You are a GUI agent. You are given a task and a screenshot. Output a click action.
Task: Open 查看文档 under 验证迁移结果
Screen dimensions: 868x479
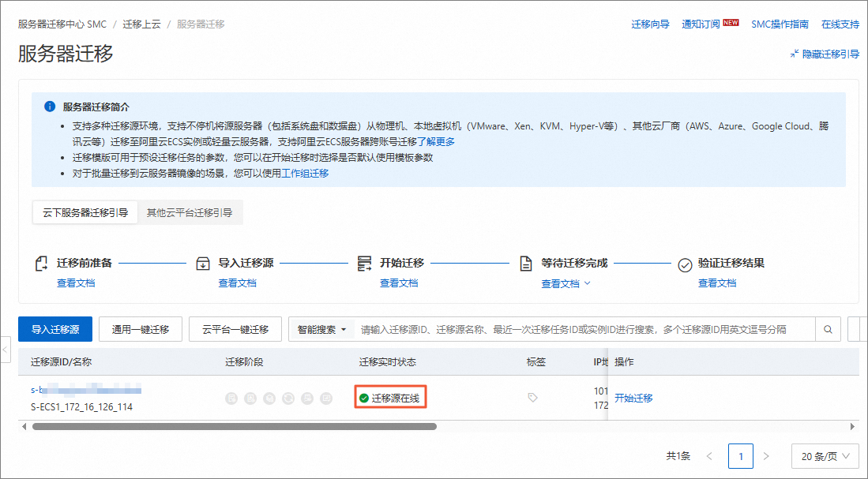[x=717, y=283]
